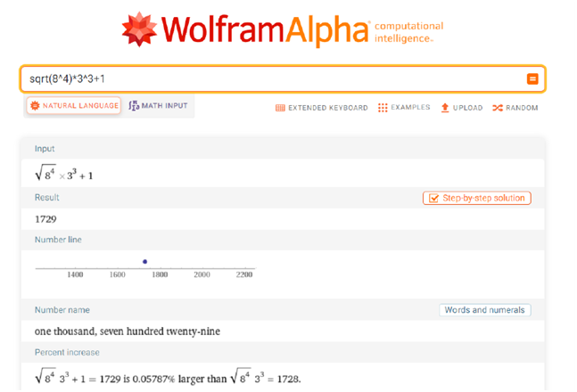Click the 1800 tick label on number line
Viewport: 577px width, 392px height.
[x=160, y=274]
